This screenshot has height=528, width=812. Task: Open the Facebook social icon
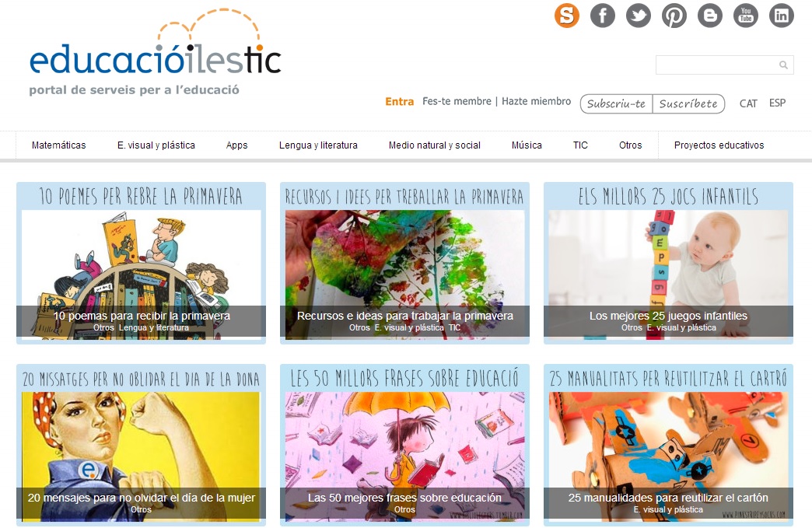coord(602,16)
